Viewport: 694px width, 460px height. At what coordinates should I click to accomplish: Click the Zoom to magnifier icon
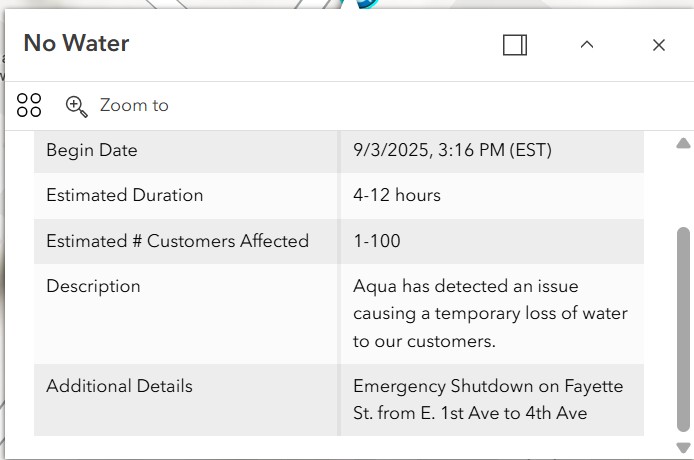tap(76, 106)
